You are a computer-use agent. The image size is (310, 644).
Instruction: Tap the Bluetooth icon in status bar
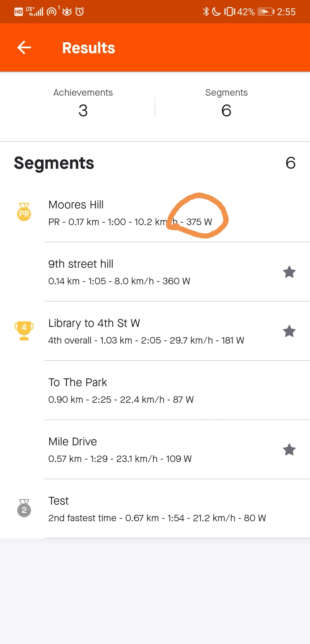tap(206, 11)
